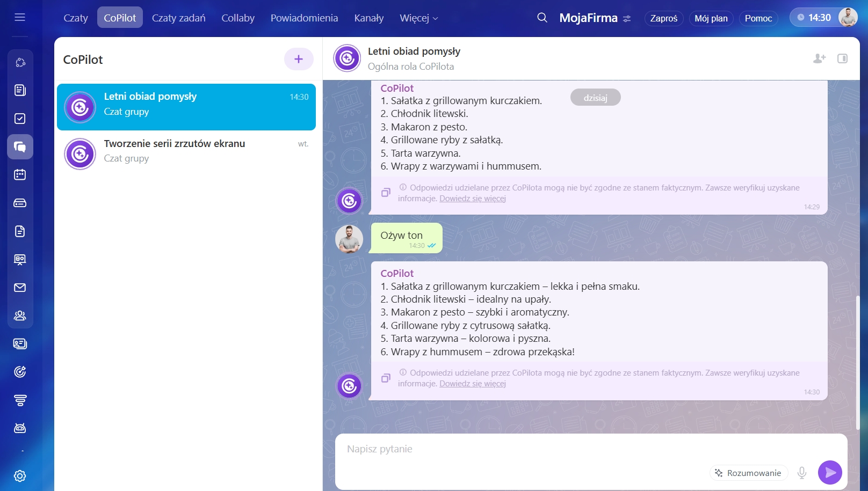Click the search magnifier icon

coord(542,18)
